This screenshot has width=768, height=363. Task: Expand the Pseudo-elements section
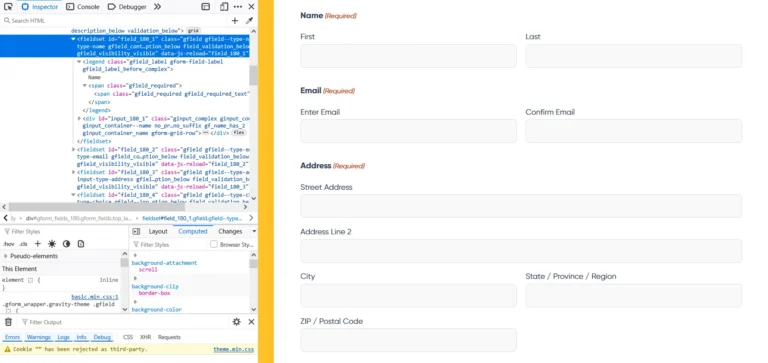[6, 256]
